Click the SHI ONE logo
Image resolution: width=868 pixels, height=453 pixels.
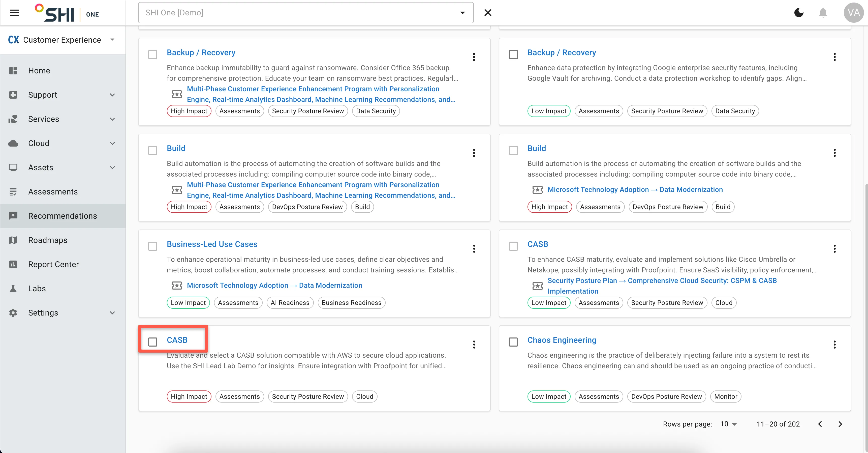coord(67,13)
